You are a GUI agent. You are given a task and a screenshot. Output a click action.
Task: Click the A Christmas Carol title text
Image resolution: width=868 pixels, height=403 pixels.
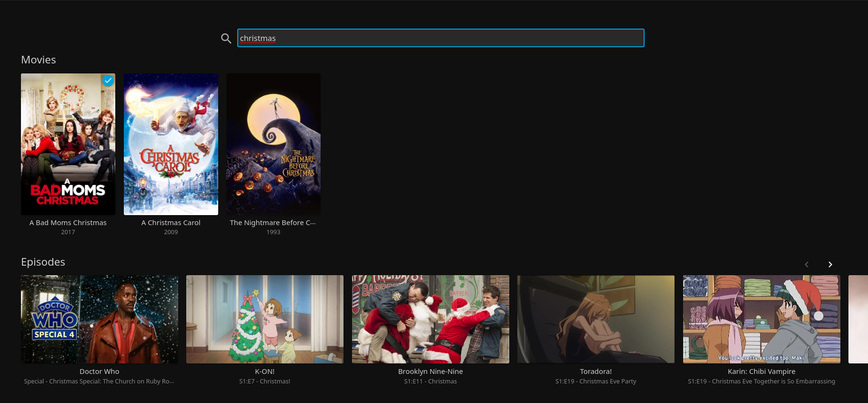tap(171, 223)
